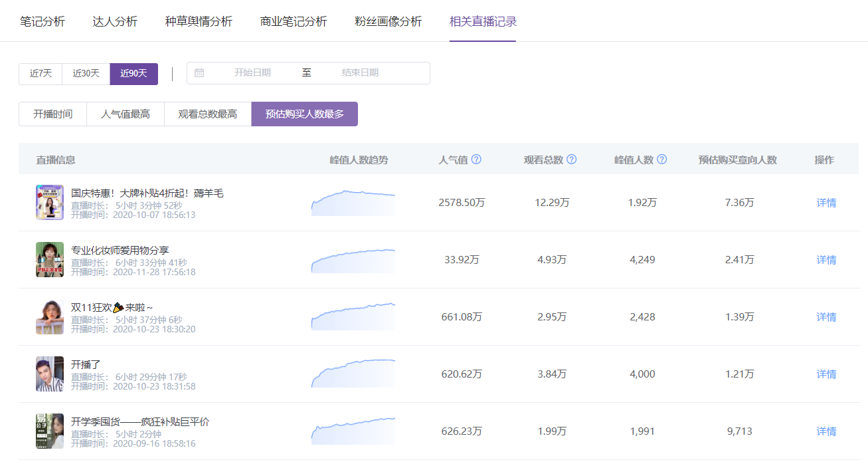This screenshot has width=868, height=466.
Task: Click 开始日期 input field
Action: click(252, 73)
